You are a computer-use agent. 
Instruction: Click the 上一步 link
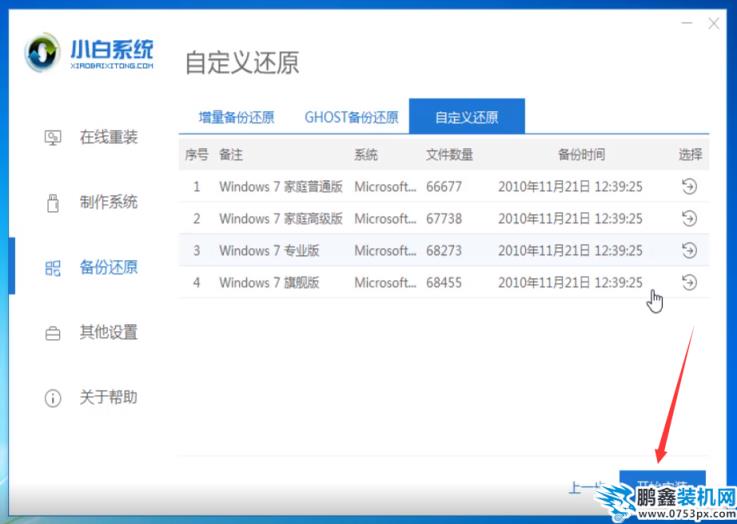point(586,488)
